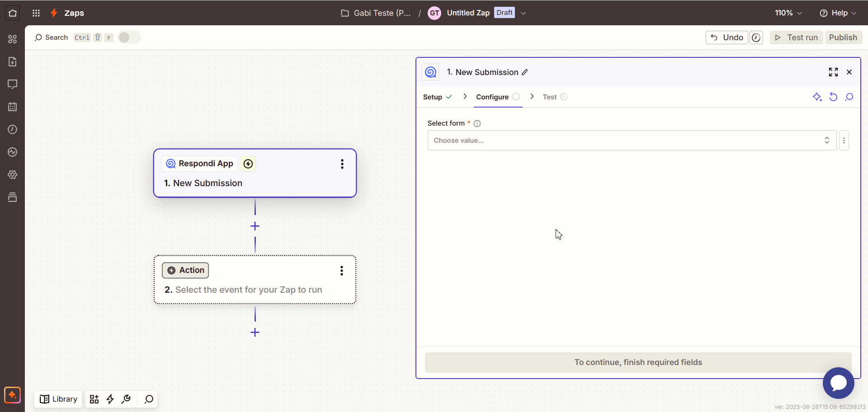The width and height of the screenshot is (868, 412).
Task: Switch to the Test tab
Action: click(555, 97)
